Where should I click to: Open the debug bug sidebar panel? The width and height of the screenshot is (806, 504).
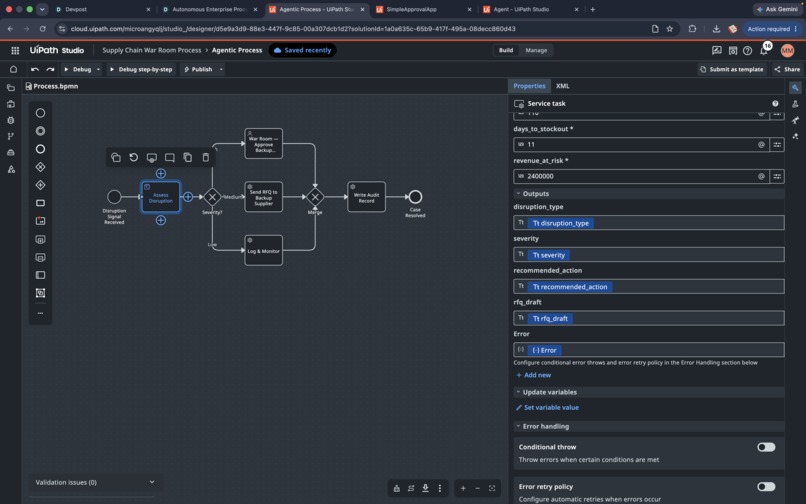coord(11,120)
